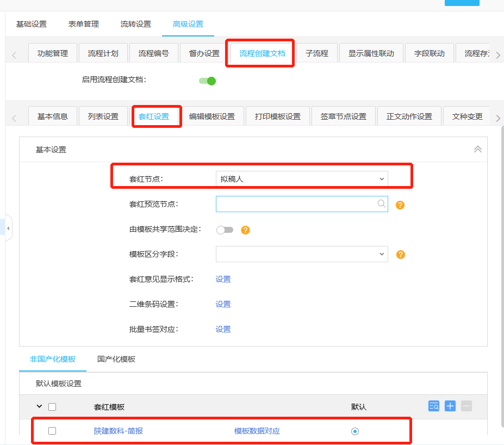Image resolution: width=504 pixels, height=445 pixels.
Task: Collapse the 基本设置 section
Action: coord(477,149)
